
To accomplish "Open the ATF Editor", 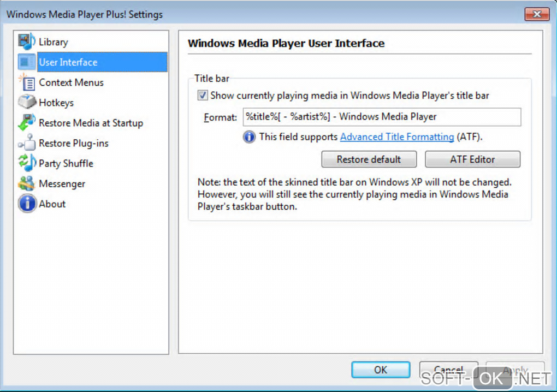I will coord(472,159).
